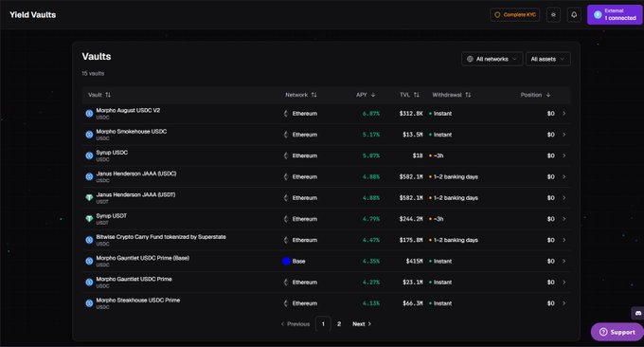This screenshot has height=347, width=644.
Task: Click Ethereum logo in Morpho August row
Action: click(286, 114)
